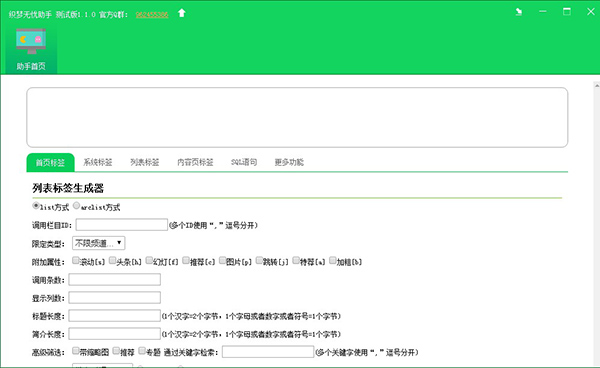This screenshot has height=368, width=600.
Task: Switch to the 内容页标签 tab
Action: pyautogui.click(x=195, y=162)
